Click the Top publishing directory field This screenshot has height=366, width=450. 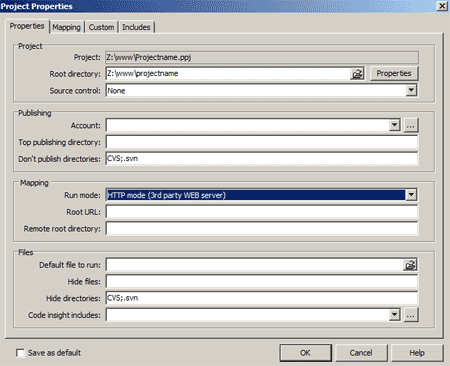[x=262, y=142]
